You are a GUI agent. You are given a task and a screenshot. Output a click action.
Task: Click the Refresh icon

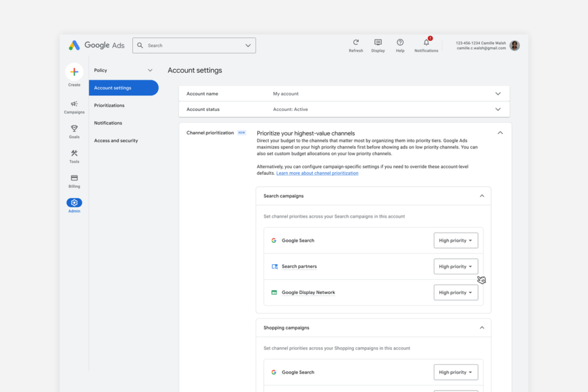pos(356,42)
